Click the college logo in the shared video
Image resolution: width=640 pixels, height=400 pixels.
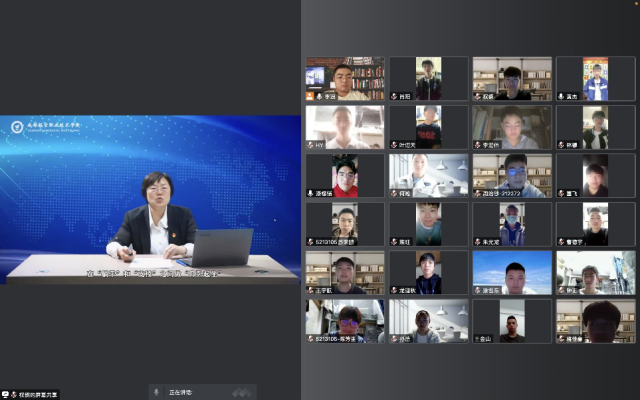17,127
